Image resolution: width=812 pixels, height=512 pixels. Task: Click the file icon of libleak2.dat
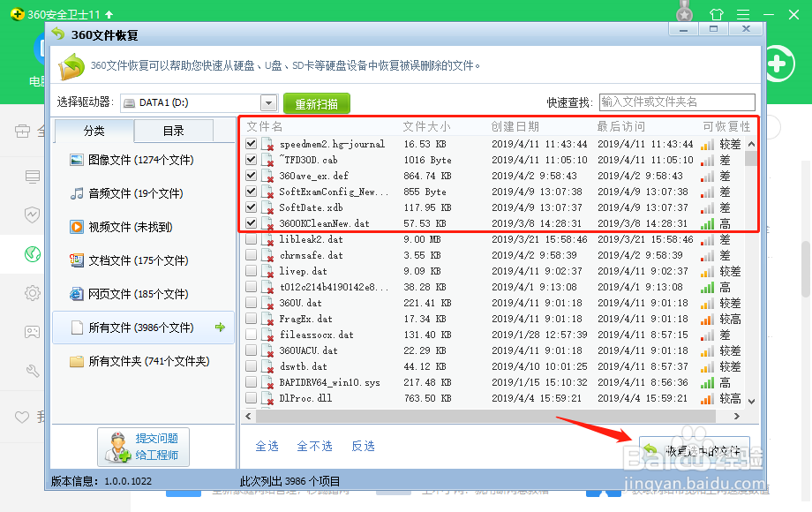(x=267, y=240)
